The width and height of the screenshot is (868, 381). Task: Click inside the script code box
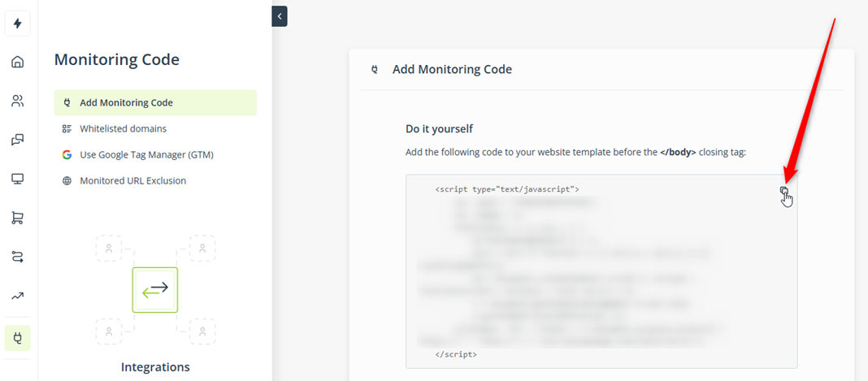click(x=601, y=271)
